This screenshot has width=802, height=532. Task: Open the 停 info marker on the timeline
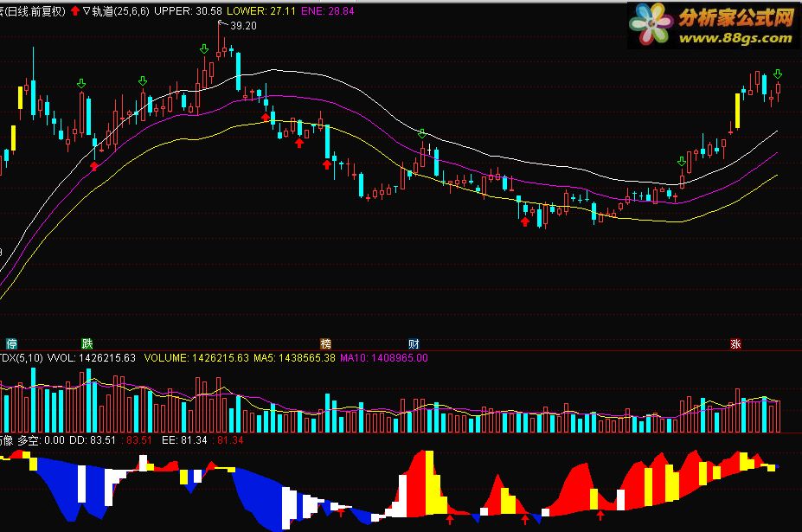click(x=11, y=343)
